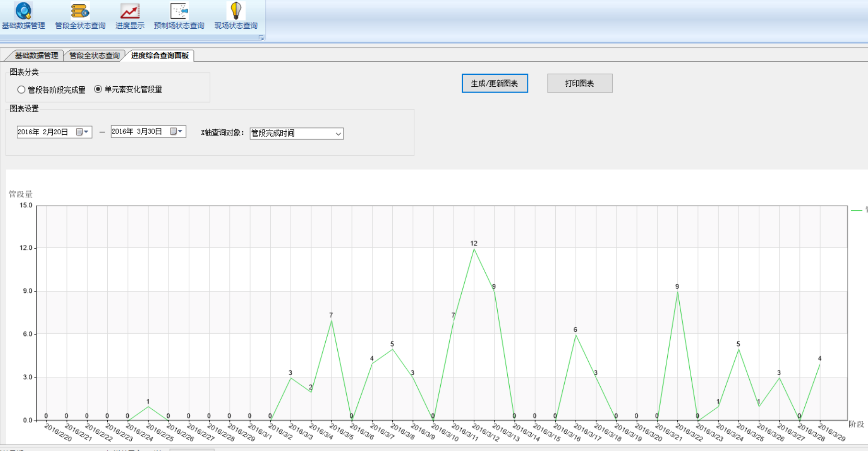
Task: Click the x-axis label 2016/3/12
Action: (486, 432)
